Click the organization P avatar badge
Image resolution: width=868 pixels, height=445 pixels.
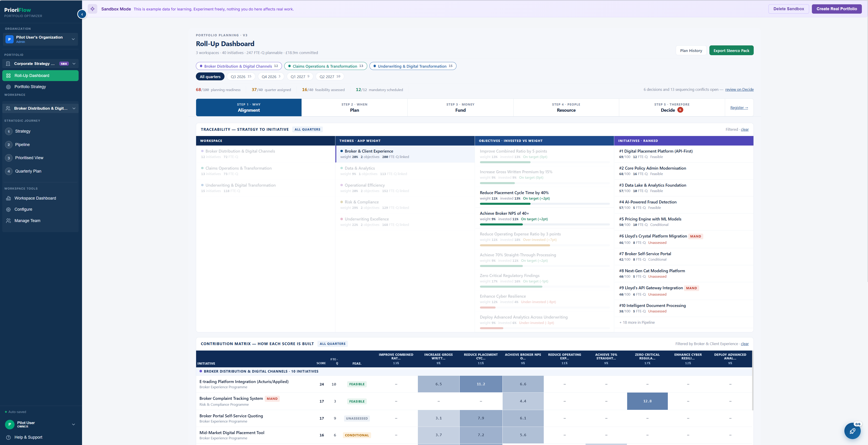click(x=10, y=39)
